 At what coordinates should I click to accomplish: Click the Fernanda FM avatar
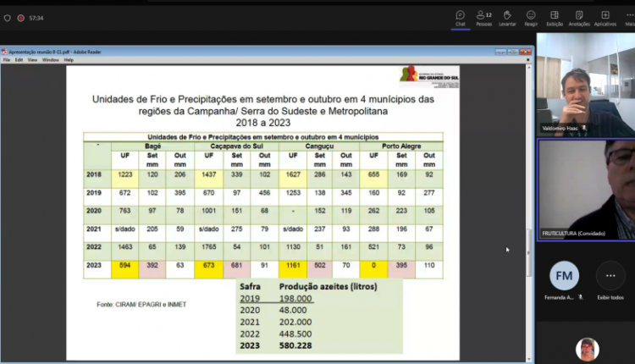(x=564, y=276)
